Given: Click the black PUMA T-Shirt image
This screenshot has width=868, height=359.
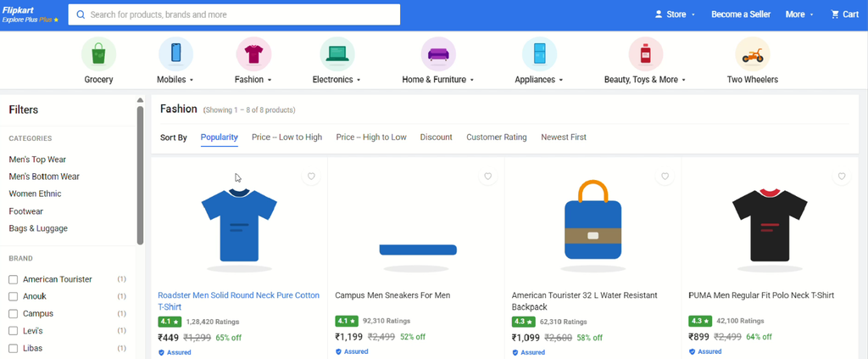Looking at the screenshot, I should coord(770,224).
